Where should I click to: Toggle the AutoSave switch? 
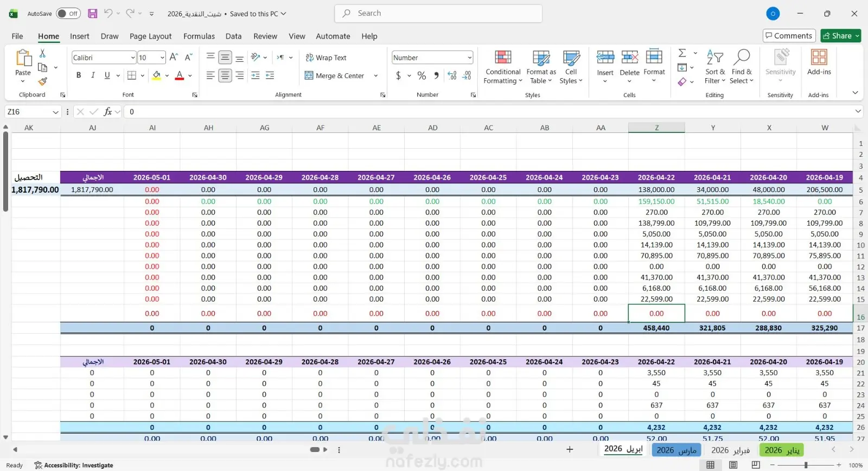(x=68, y=14)
